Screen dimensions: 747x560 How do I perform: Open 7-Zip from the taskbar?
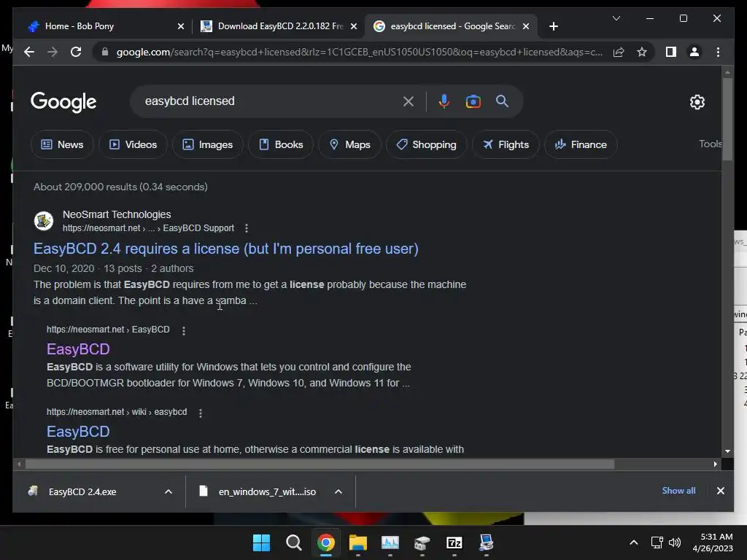(x=454, y=542)
